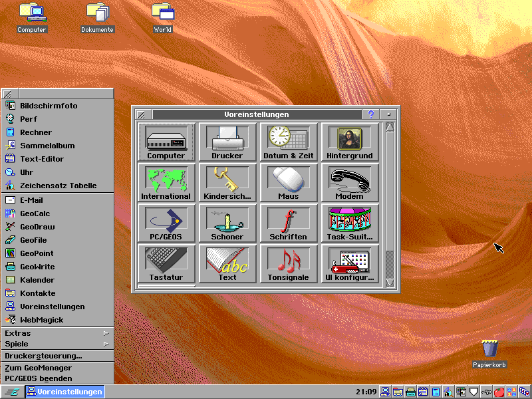Click the magnifier character map tray icon

[x=448, y=392]
